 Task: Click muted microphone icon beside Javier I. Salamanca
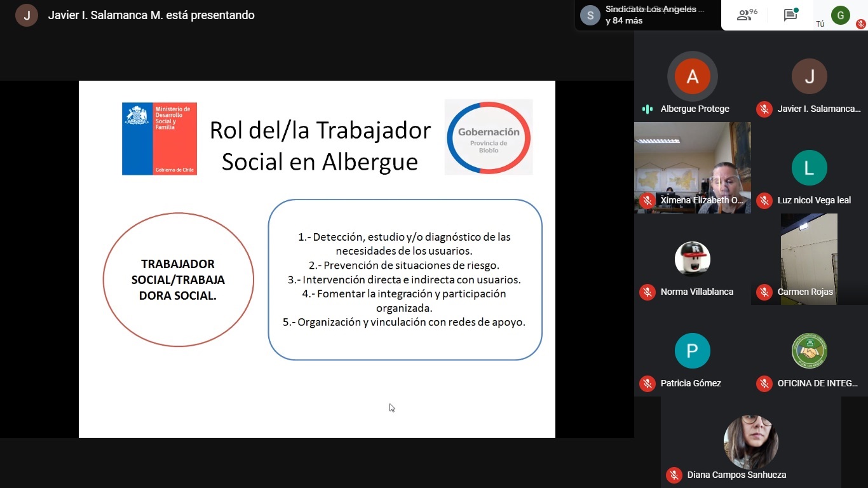764,109
